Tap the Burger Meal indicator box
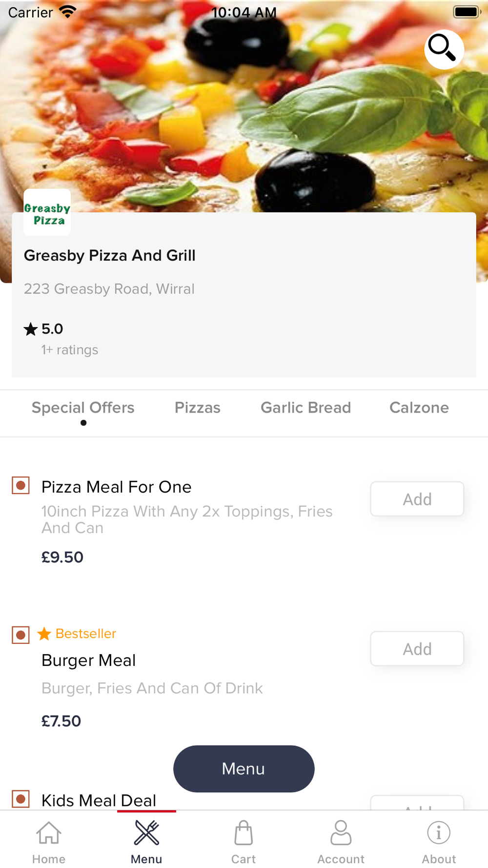This screenshot has height=868, width=488. pyautogui.click(x=20, y=635)
